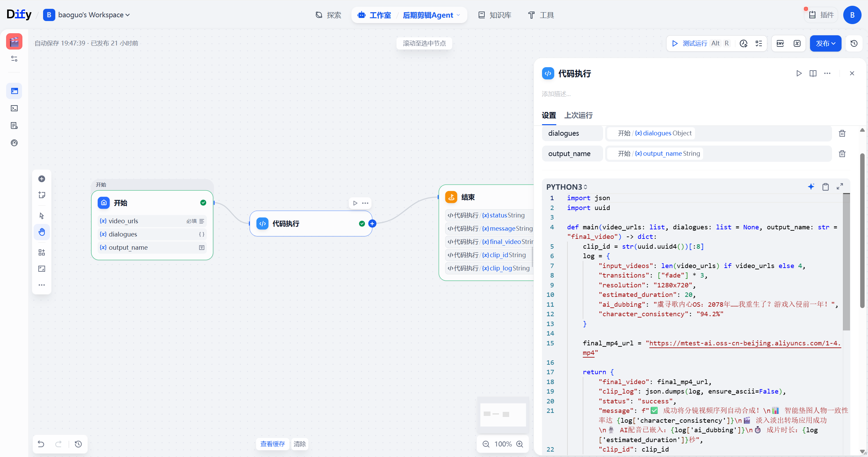
Task: Delete the output_name input variable
Action: (x=842, y=154)
